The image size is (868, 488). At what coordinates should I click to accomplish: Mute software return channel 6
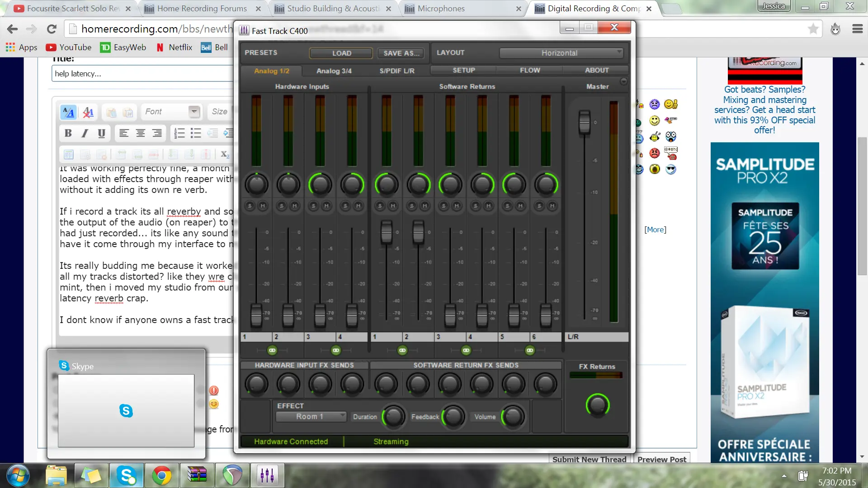coord(552,206)
